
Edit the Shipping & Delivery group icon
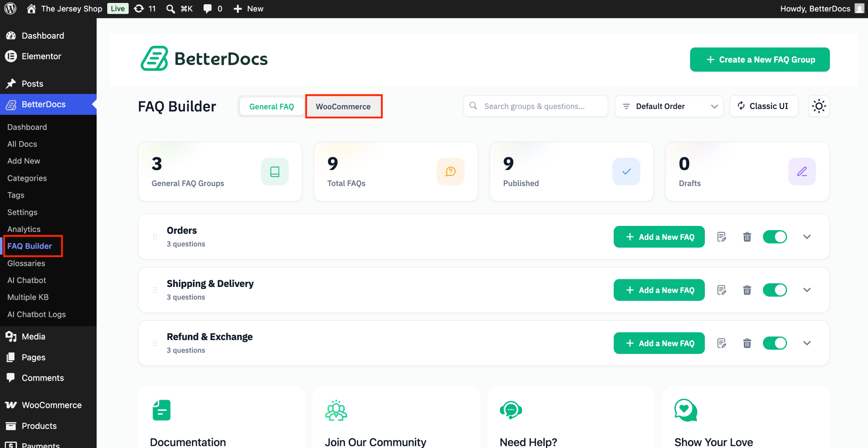721,290
